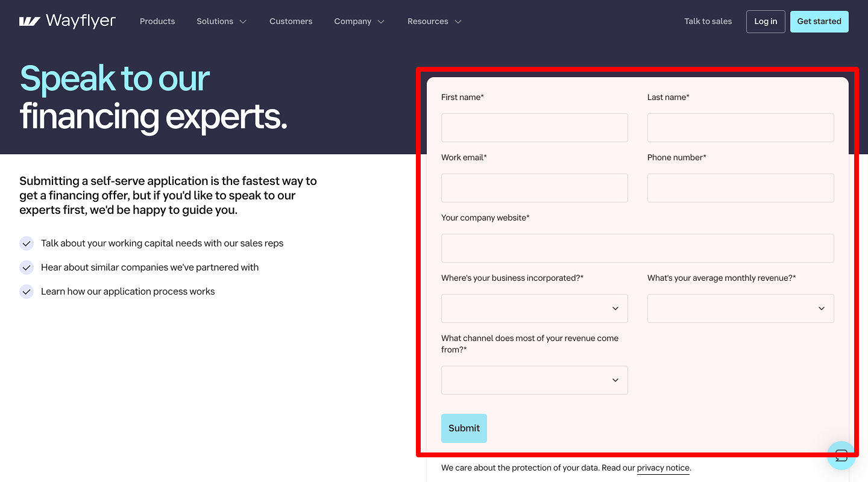Click "Talk to sales"
The height and width of the screenshot is (482, 868).
click(x=708, y=21)
